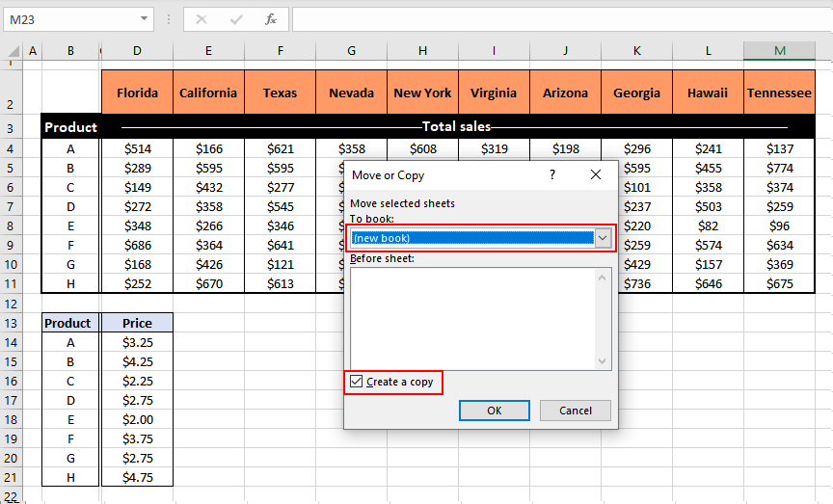This screenshot has height=504, width=833.
Task: Select column D header
Action: tap(137, 51)
